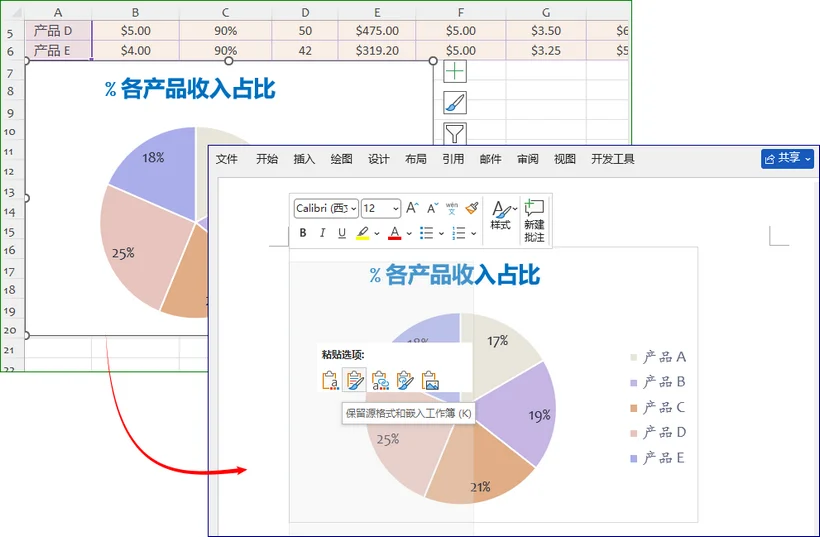
Task: Click Excel cell $319.20
Action: 377,51
